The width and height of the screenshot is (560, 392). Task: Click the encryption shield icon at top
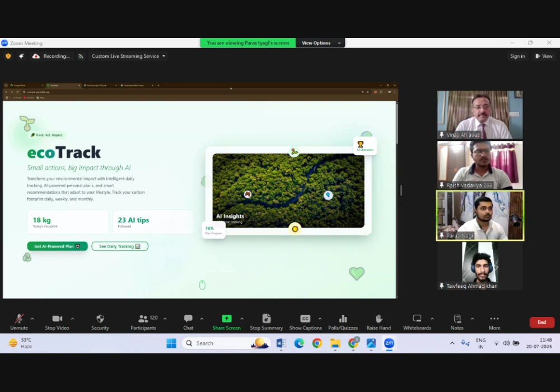pos(8,56)
